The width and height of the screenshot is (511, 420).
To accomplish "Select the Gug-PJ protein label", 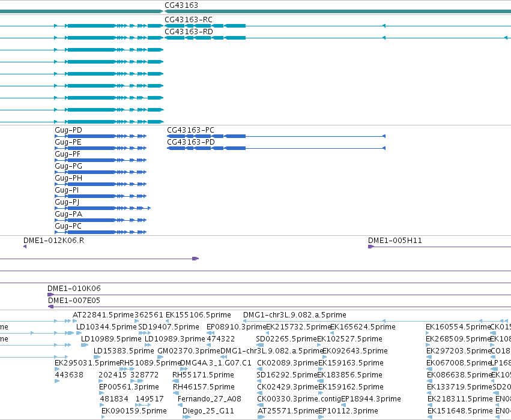I will tap(67, 202).
